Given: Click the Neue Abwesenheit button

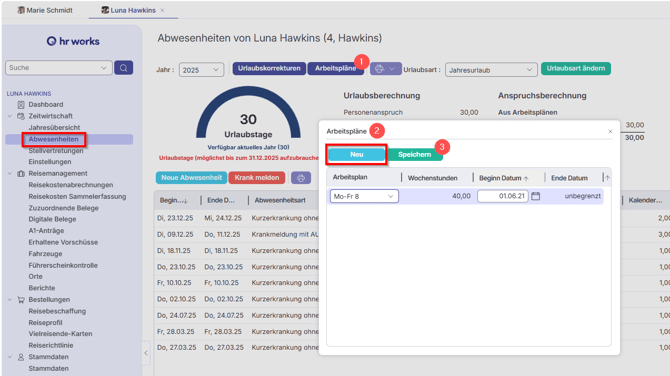Looking at the screenshot, I should [191, 178].
